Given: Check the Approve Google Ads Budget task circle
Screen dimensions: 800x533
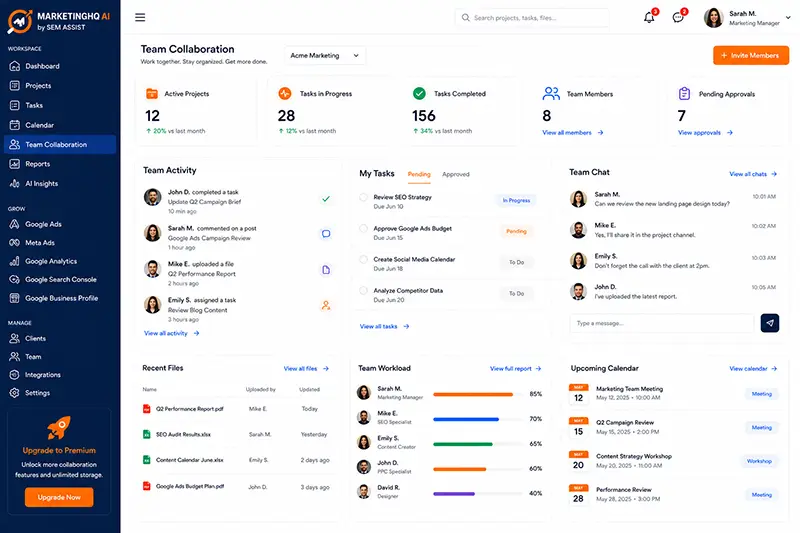Looking at the screenshot, I should tap(363, 229).
